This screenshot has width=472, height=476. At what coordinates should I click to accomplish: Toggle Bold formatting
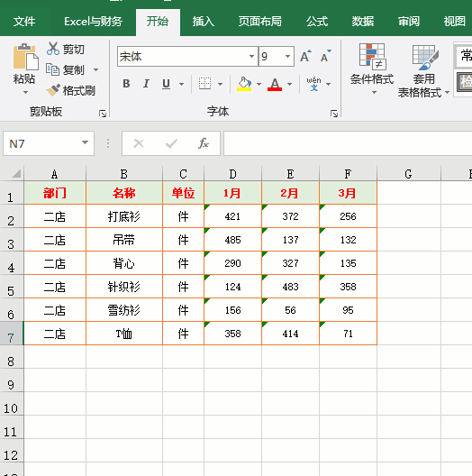pos(126,84)
